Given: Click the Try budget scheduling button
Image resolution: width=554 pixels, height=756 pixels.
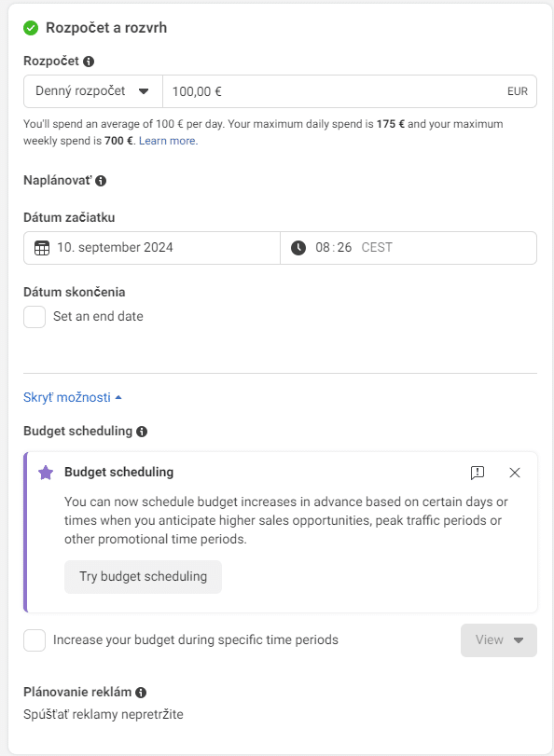Looking at the screenshot, I should (143, 577).
